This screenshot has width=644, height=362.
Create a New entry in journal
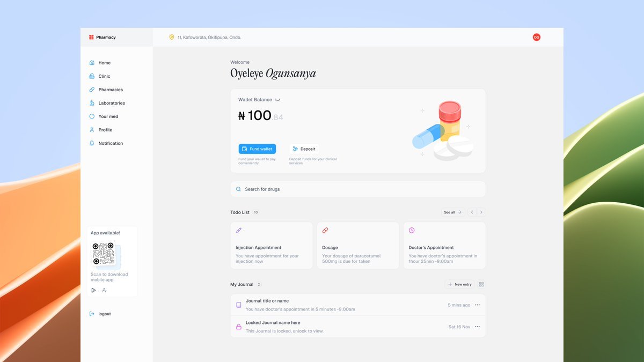coord(460,284)
